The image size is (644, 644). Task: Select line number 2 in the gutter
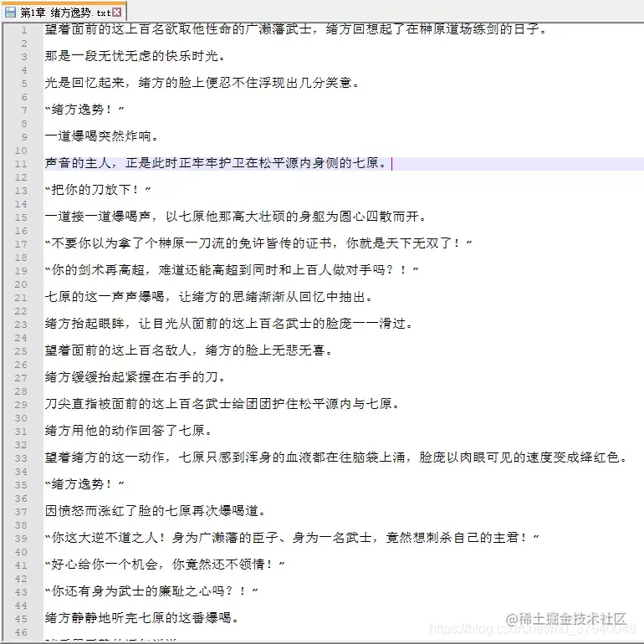tap(23, 43)
